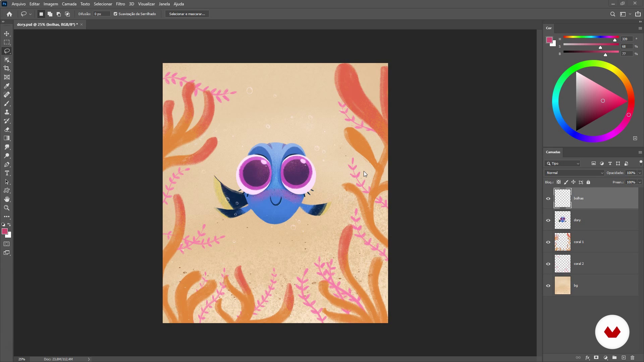
Task: Change screen mode icon
Action: pos(7,253)
